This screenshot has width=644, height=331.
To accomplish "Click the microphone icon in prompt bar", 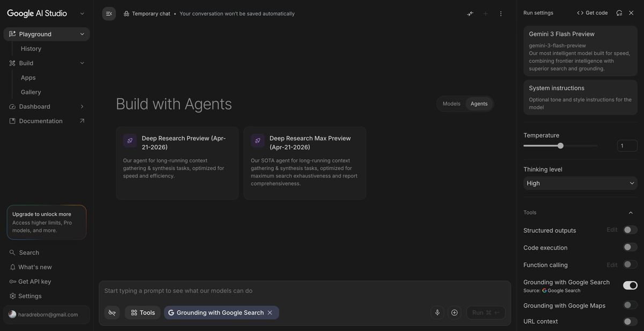I will pyautogui.click(x=437, y=312).
